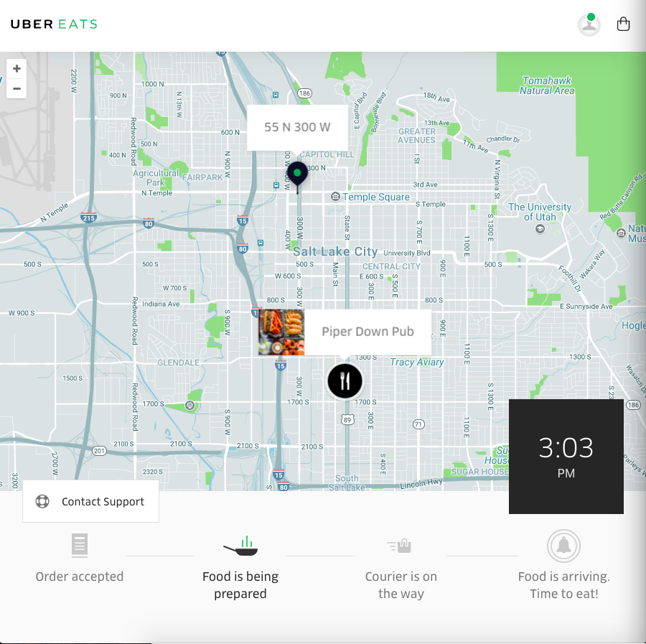Zoom in using the plus button on map
Image resolution: width=646 pixels, height=644 pixels.
[16, 68]
